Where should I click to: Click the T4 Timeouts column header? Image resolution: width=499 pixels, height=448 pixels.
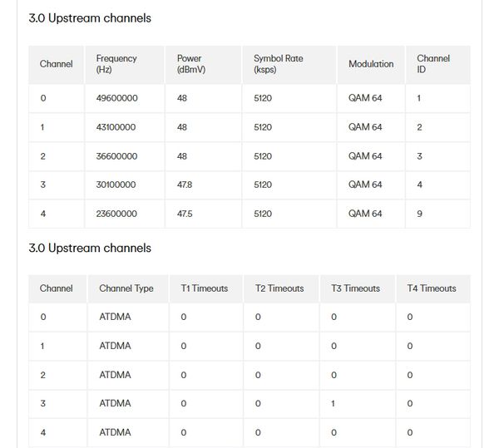(x=433, y=288)
